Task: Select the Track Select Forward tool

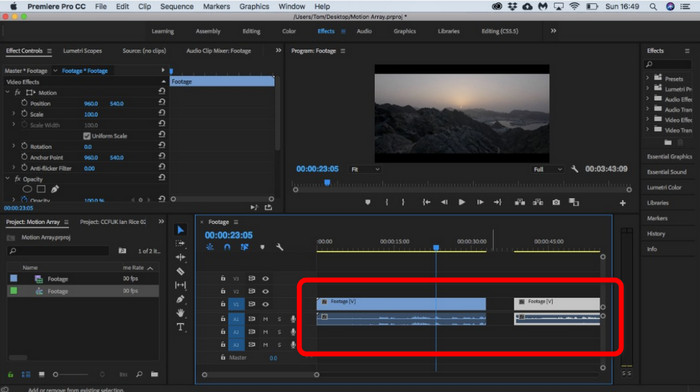Action: 180,244
